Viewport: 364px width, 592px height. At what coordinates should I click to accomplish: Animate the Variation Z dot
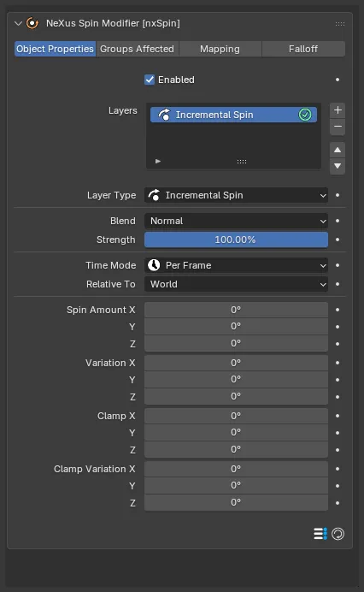tap(338, 397)
